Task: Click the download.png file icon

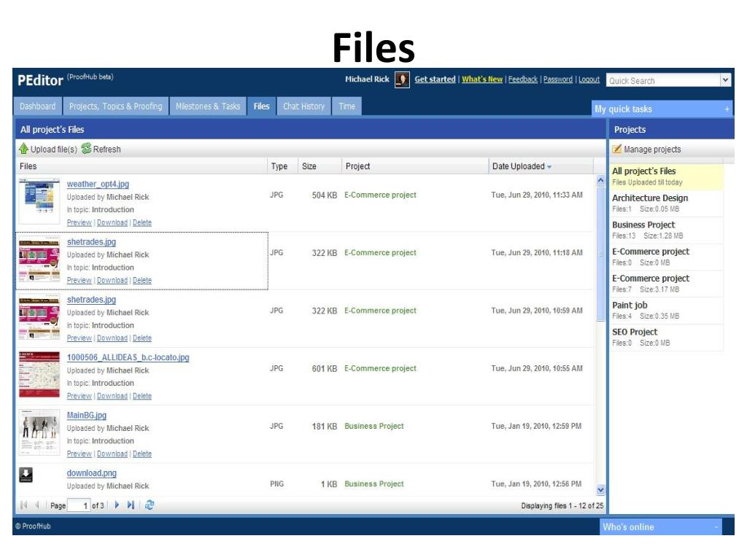Action: point(26,475)
